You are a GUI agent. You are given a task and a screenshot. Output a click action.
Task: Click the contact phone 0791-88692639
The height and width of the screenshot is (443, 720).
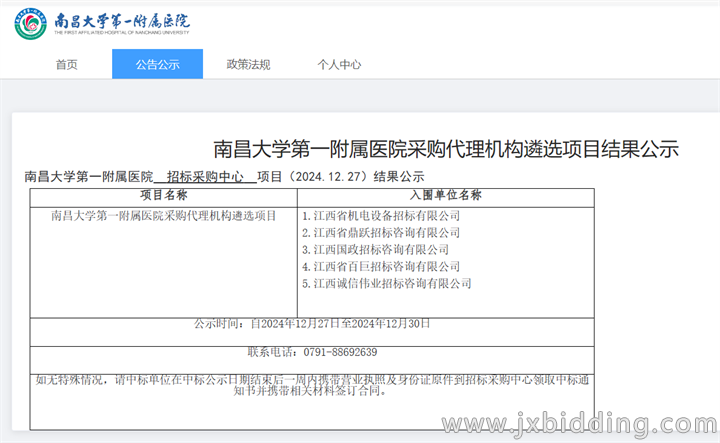[340, 352]
